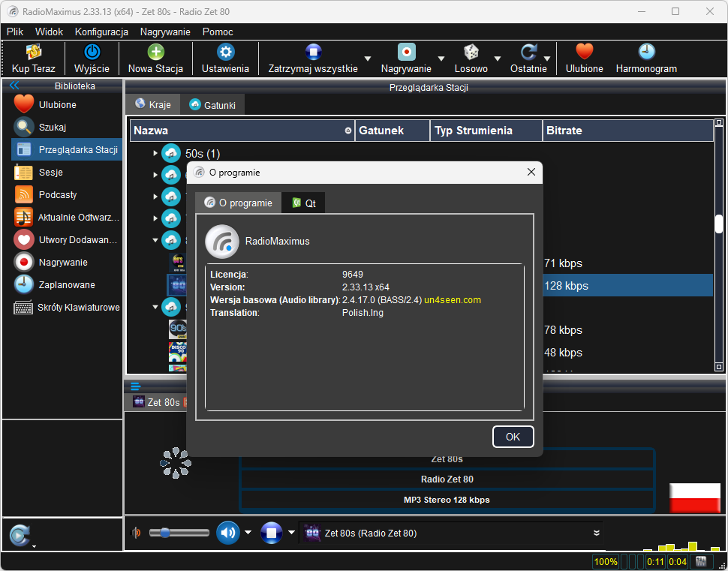
Task: Click the 100% status bar indicator
Action: [606, 562]
